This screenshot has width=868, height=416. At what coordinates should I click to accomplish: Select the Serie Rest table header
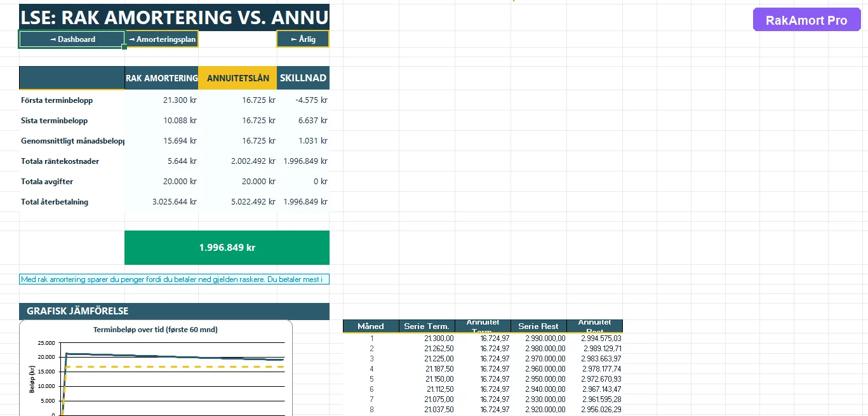pos(538,326)
